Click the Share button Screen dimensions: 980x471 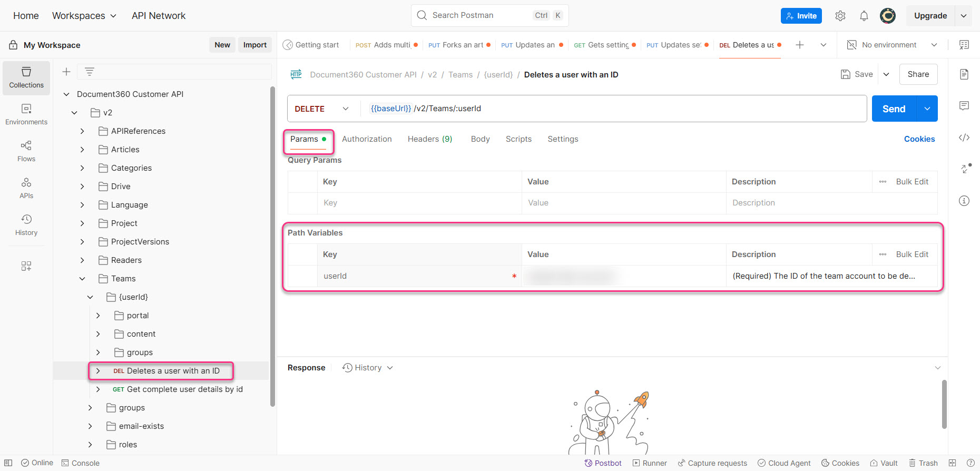[x=918, y=74]
